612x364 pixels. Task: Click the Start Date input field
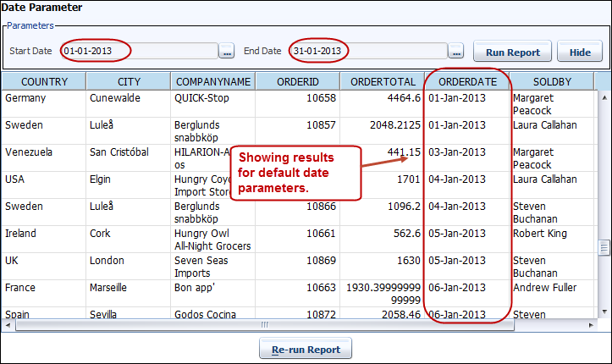[x=139, y=52]
